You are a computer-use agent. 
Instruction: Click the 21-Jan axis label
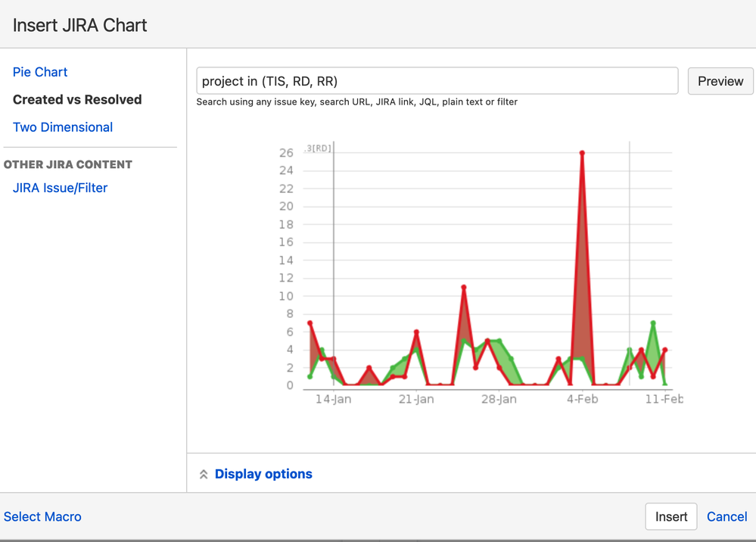[416, 399]
